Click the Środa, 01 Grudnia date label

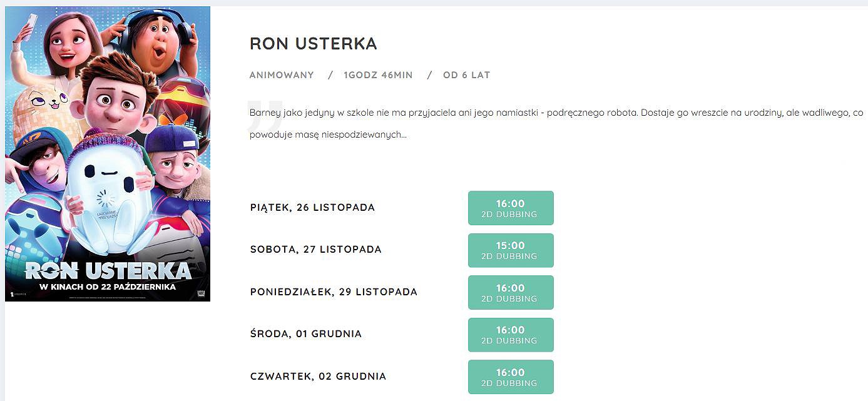click(x=306, y=334)
